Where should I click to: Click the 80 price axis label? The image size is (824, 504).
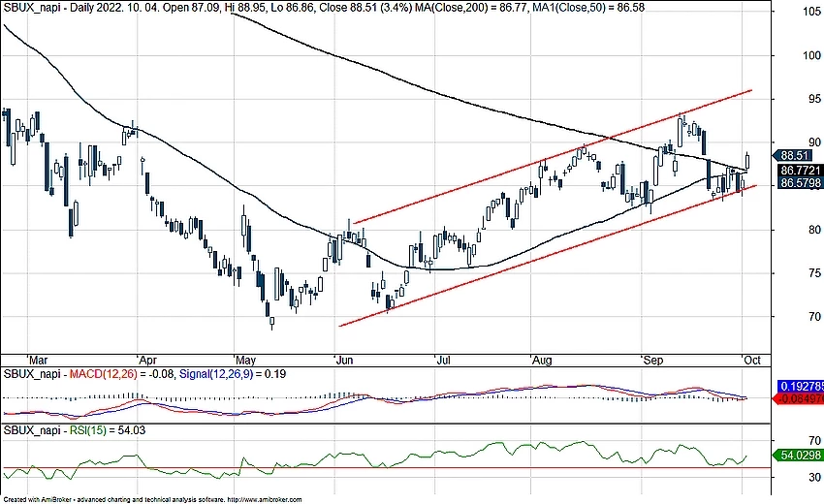click(x=814, y=230)
